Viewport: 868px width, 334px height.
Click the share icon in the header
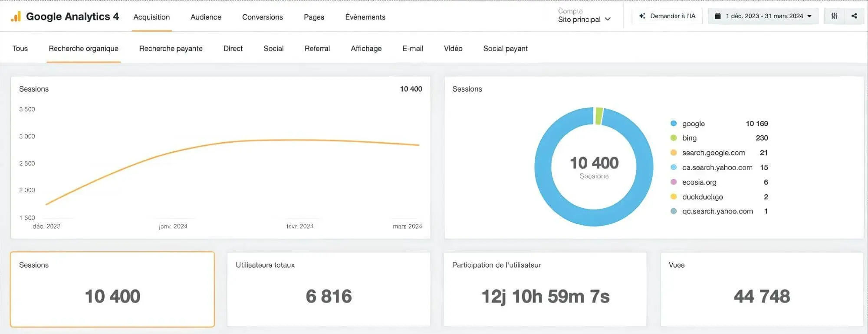854,16
